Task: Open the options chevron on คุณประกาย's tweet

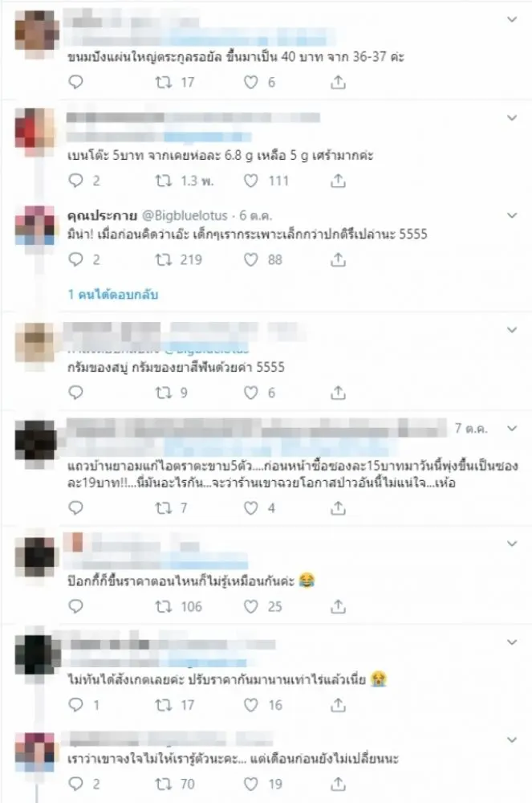Action: pyautogui.click(x=512, y=215)
